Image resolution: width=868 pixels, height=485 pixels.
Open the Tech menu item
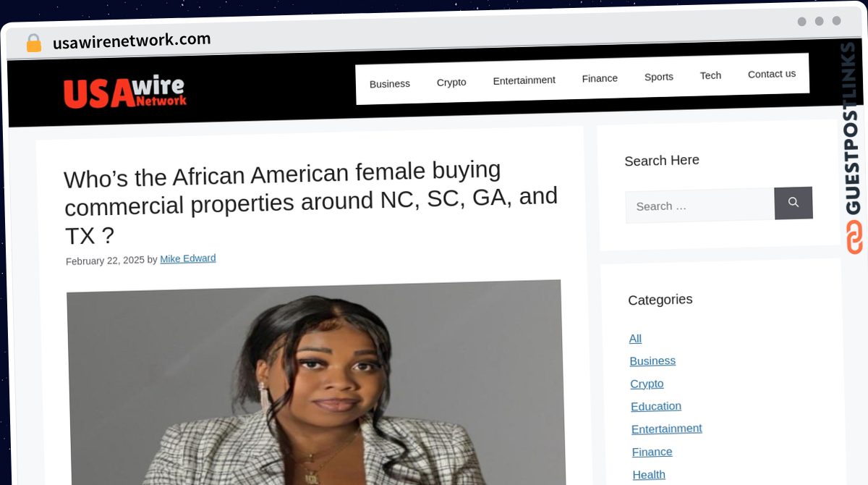point(710,75)
